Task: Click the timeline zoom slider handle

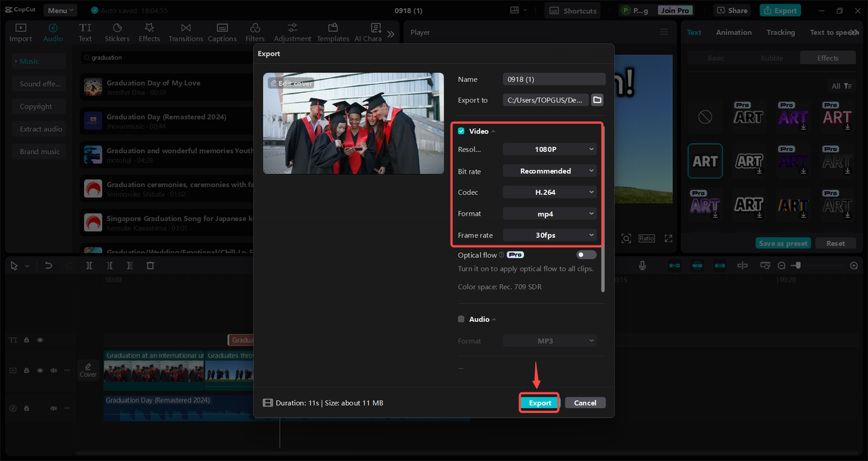Action: (797, 266)
